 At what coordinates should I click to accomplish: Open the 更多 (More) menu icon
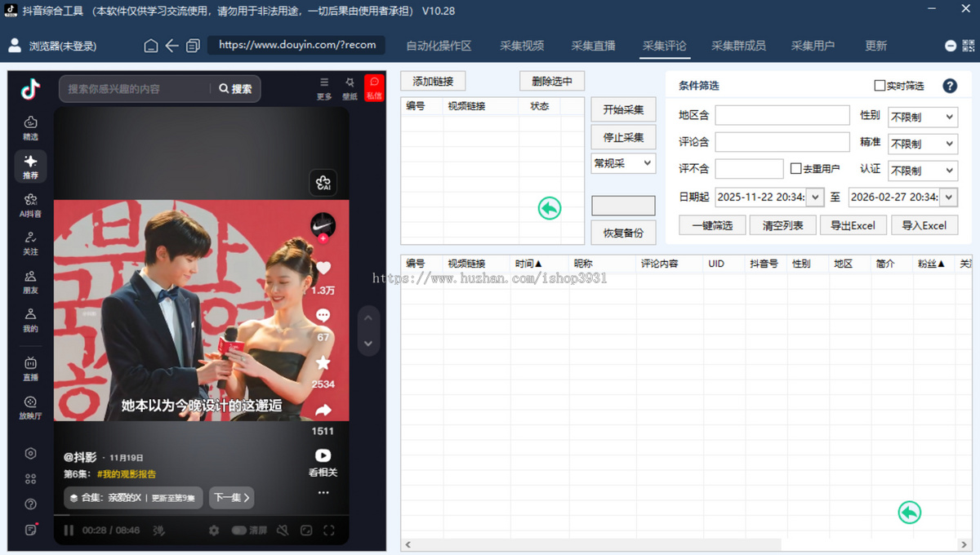324,88
